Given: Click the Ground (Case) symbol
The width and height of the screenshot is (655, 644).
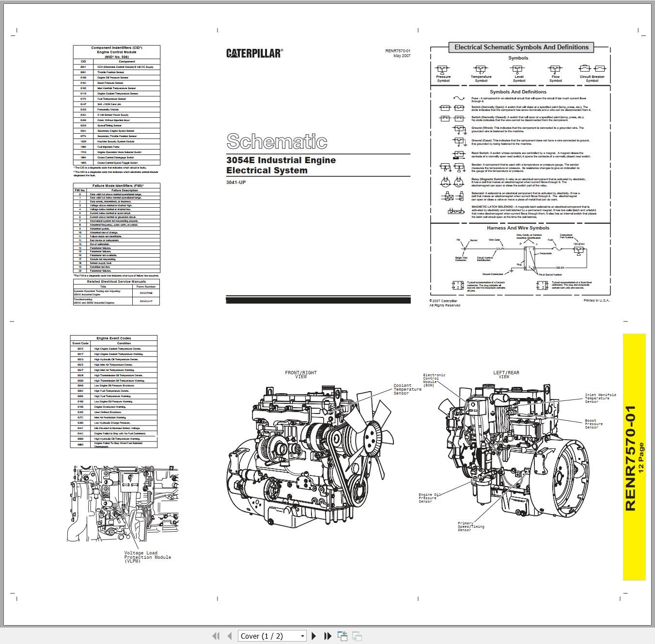Looking at the screenshot, I should coord(459,142).
